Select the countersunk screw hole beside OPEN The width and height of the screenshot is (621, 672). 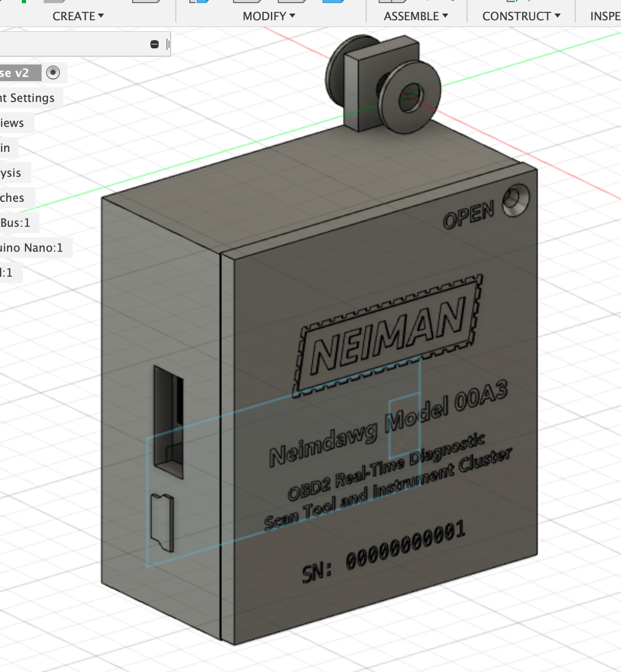(515, 201)
